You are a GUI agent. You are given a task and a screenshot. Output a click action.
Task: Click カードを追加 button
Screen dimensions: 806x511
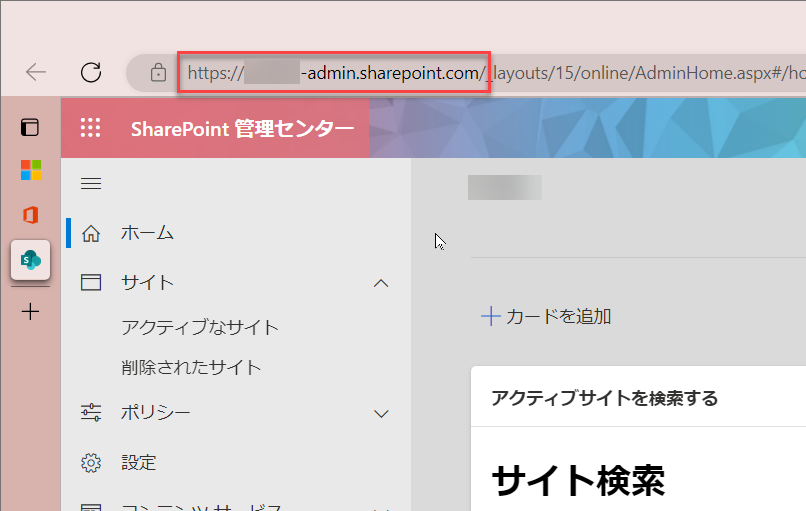[x=546, y=317]
